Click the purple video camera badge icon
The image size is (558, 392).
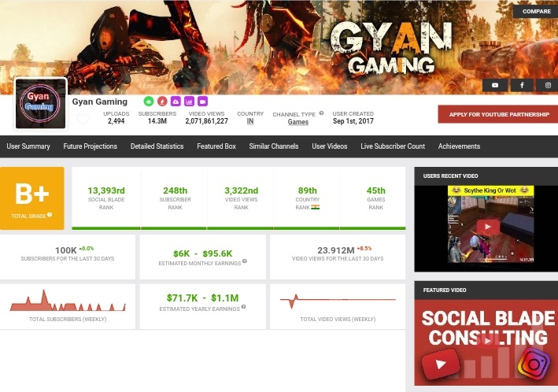[202, 102]
